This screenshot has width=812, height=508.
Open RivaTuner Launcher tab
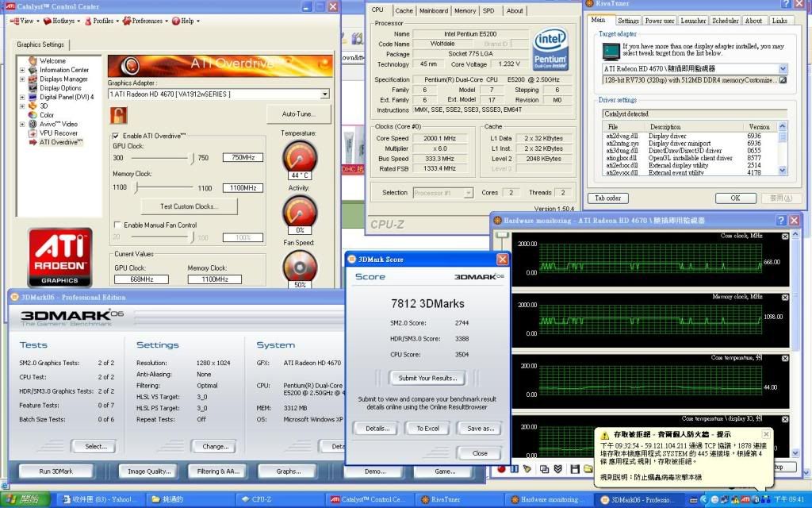[693, 21]
